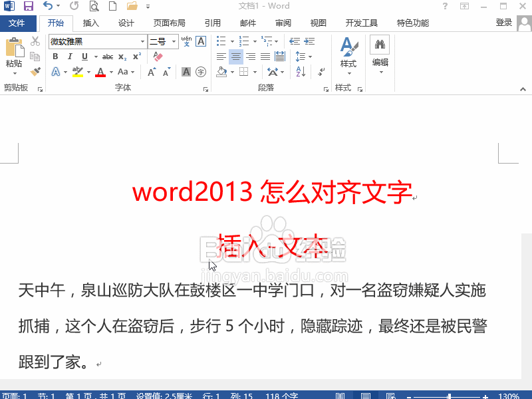Toggle Superscript formatting
This screenshot has width=532, height=399.
[x=137, y=57]
